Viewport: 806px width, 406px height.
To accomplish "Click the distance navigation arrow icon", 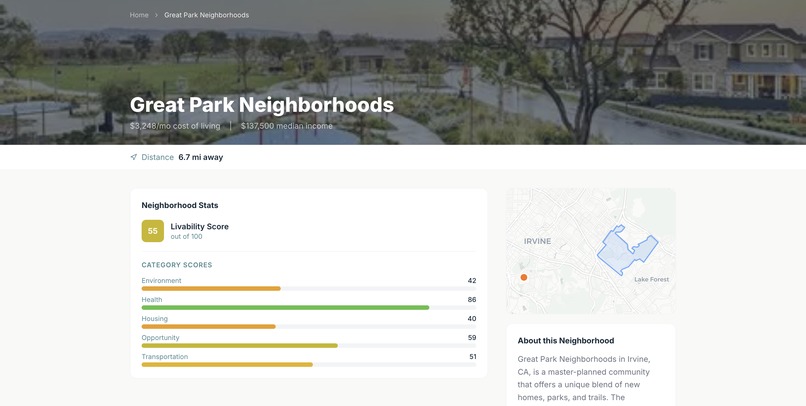I will pos(134,157).
